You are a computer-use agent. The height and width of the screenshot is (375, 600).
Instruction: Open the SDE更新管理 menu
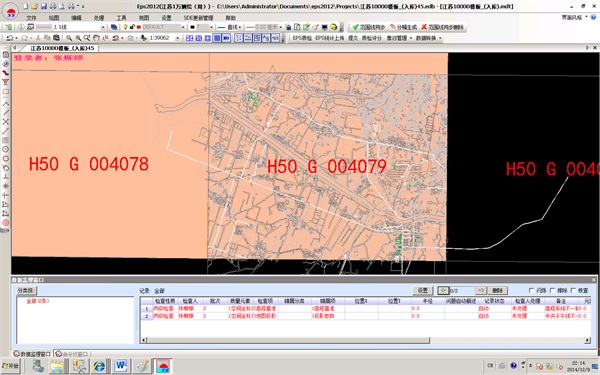pos(198,18)
